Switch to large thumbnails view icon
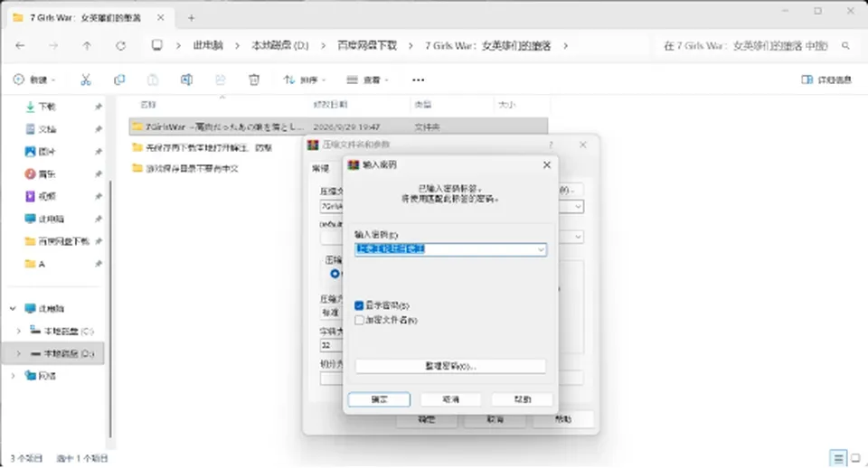 (x=855, y=458)
